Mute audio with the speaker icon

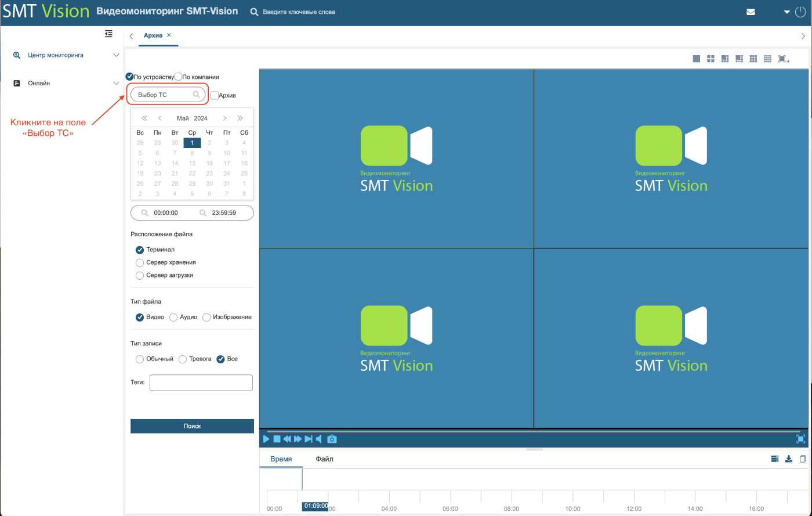pos(318,439)
